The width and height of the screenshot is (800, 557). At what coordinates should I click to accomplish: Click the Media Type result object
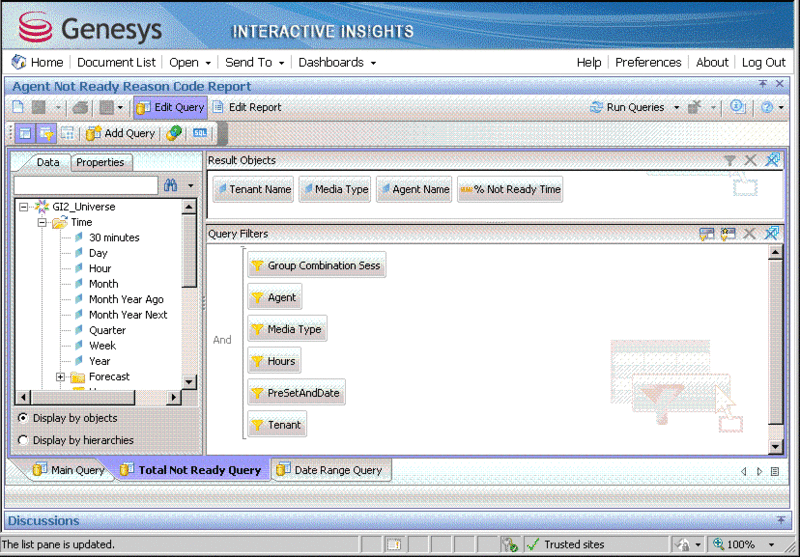[x=335, y=189]
